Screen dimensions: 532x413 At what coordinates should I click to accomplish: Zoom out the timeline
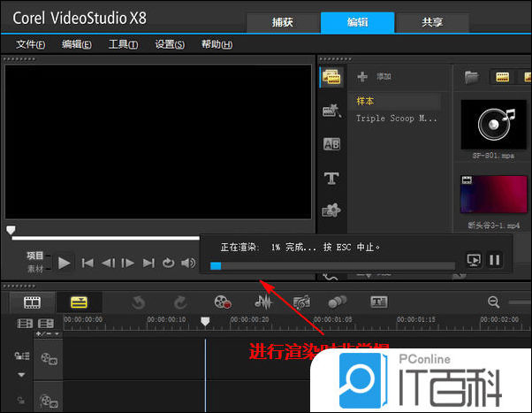click(x=493, y=302)
